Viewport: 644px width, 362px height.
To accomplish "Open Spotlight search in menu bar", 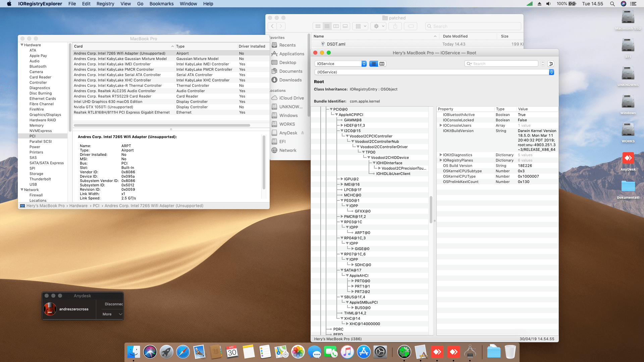I will (x=612, y=4).
